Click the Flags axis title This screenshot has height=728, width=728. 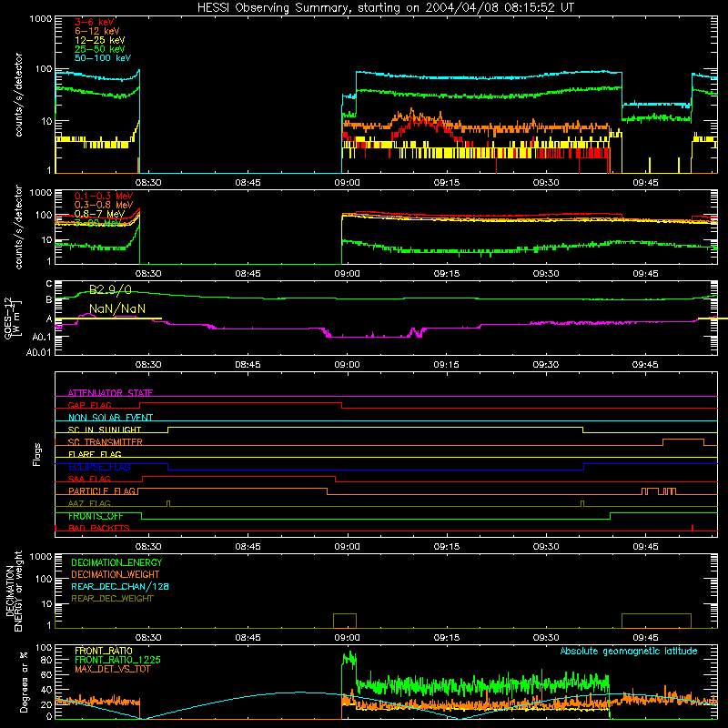coord(37,454)
